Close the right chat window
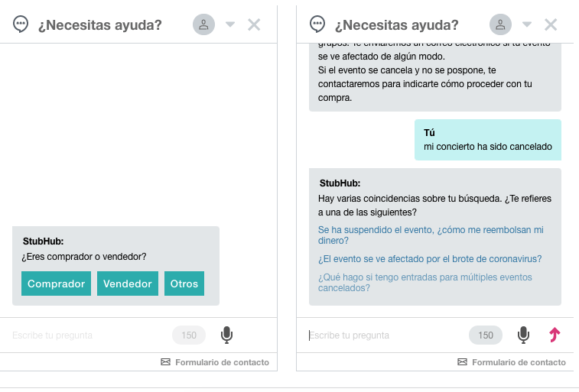Viewport: 579px width, 392px height. pyautogui.click(x=551, y=24)
